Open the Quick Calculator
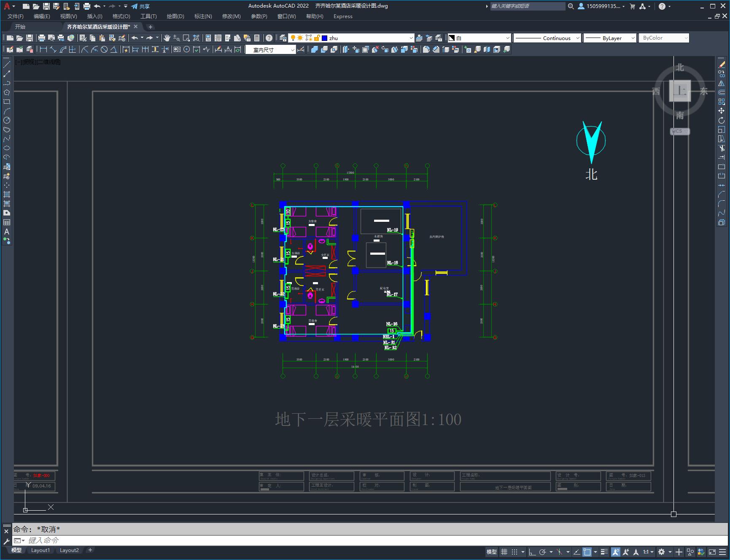Screen dimensions: 730x560 click(257, 38)
